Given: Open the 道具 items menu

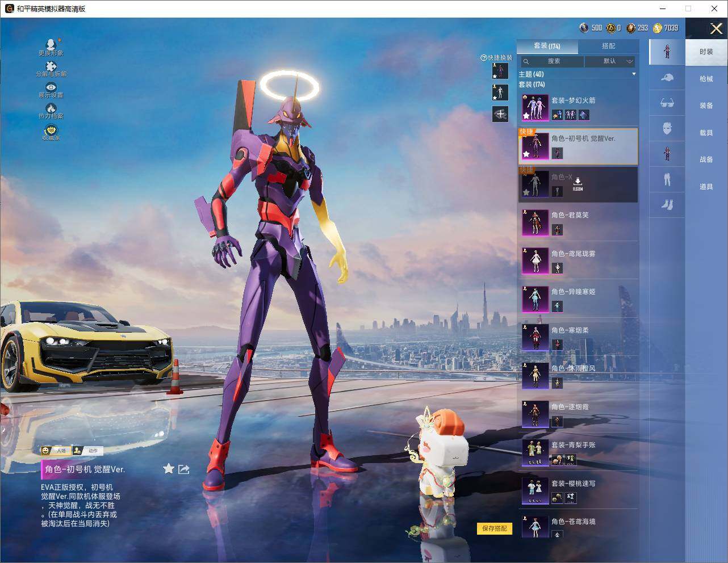Looking at the screenshot, I should point(706,187).
